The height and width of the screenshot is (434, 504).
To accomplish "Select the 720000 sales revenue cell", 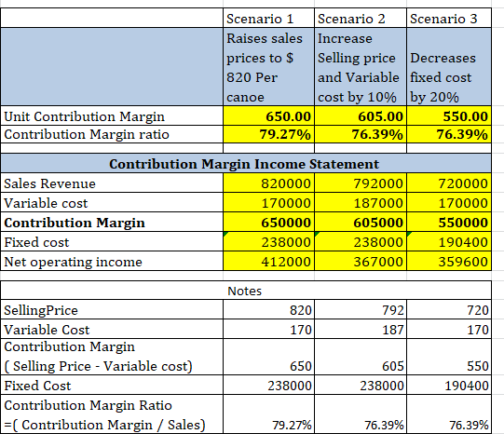I will pos(449,183).
